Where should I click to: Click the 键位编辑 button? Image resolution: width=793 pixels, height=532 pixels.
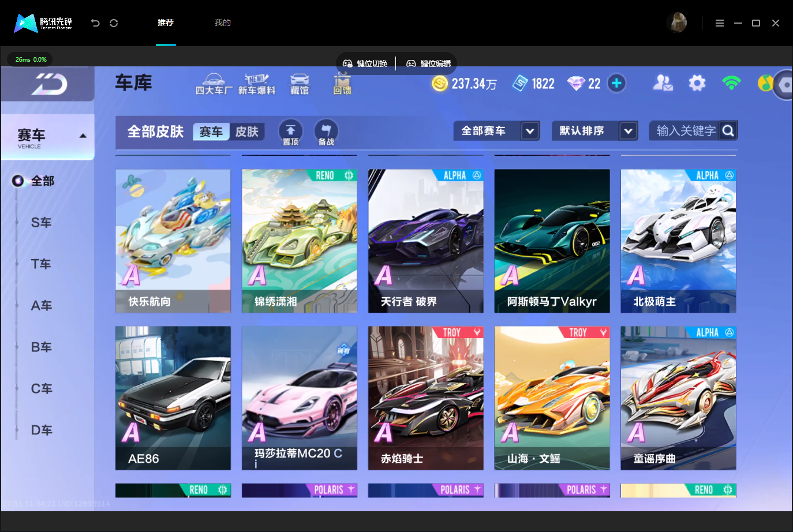[429, 63]
